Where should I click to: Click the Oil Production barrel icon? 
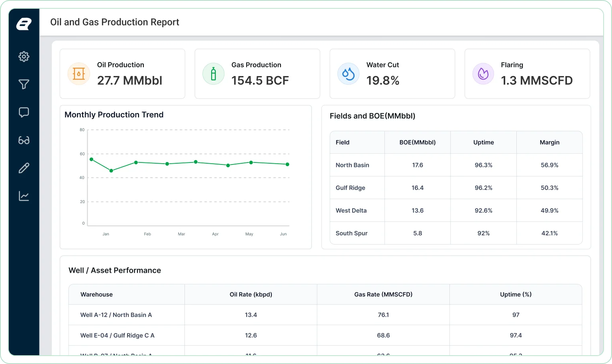click(x=79, y=74)
